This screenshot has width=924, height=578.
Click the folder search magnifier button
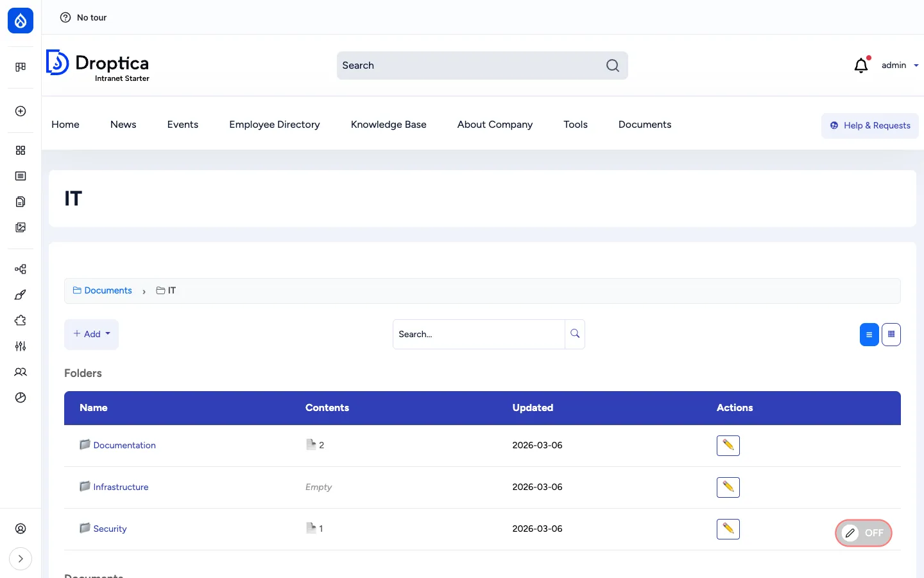[575, 334]
